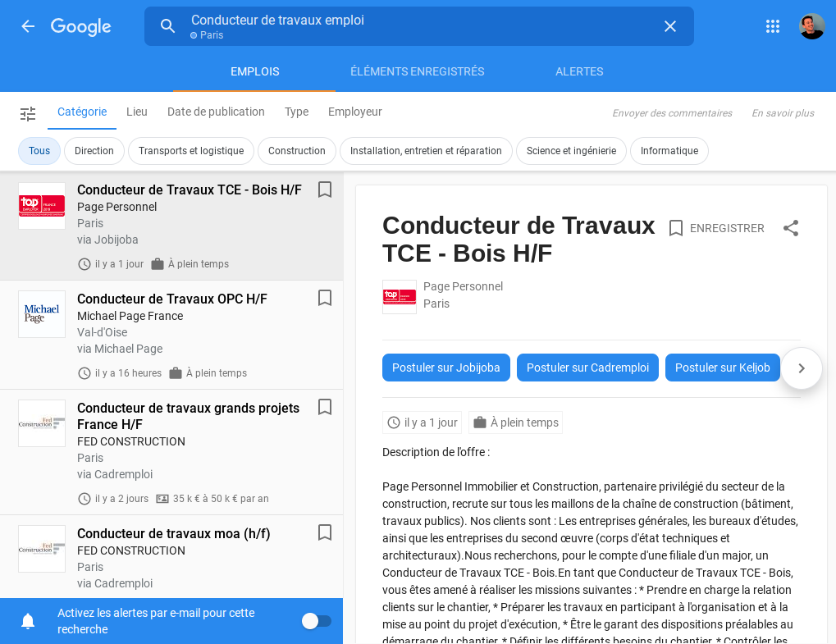Viewport: 836px width, 644px height.
Task: Open Fed Construction logo of moa listing
Action: pos(42,549)
